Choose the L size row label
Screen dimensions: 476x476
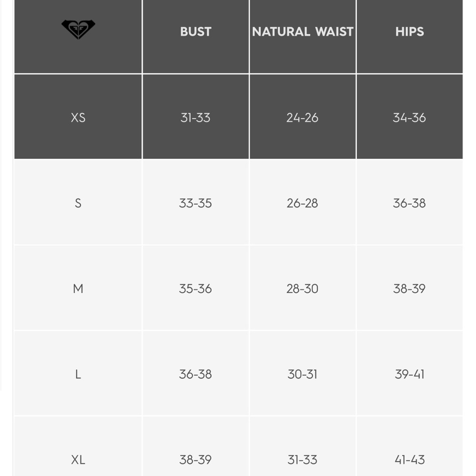tap(78, 374)
